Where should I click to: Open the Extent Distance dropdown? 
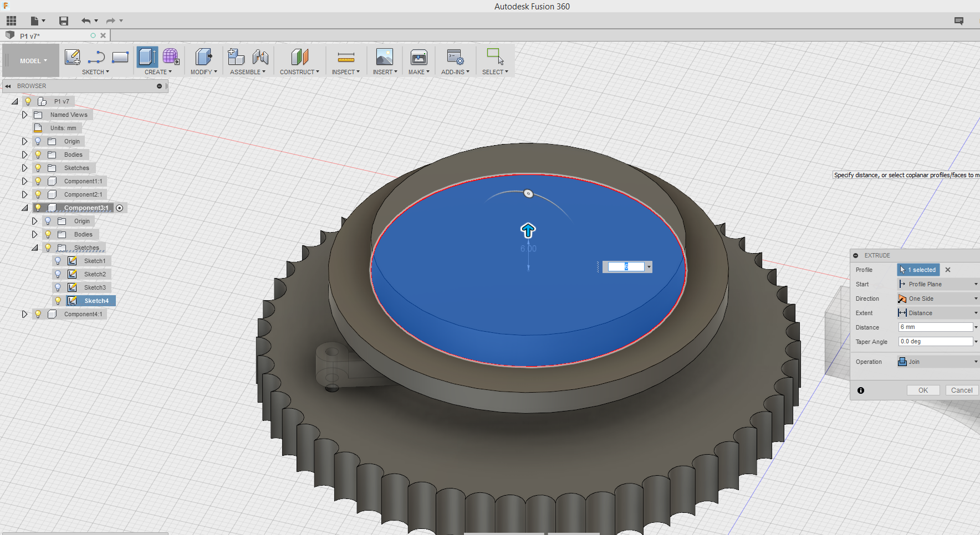[x=938, y=313]
